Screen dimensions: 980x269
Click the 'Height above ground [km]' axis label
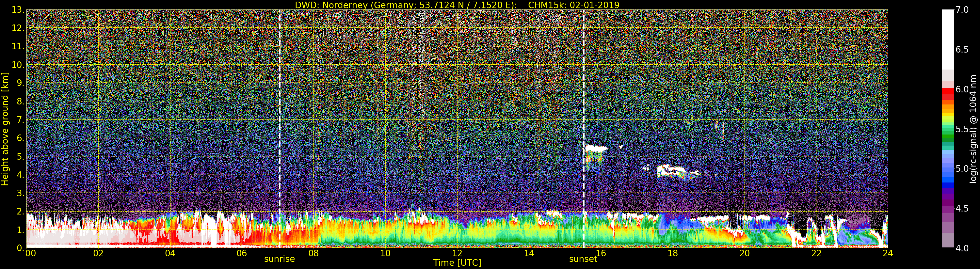(5, 129)
